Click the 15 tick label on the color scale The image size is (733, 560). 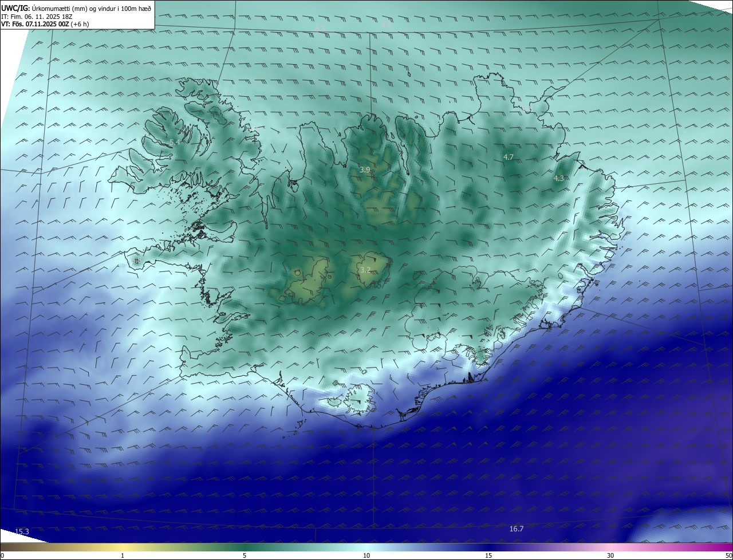coord(488,555)
